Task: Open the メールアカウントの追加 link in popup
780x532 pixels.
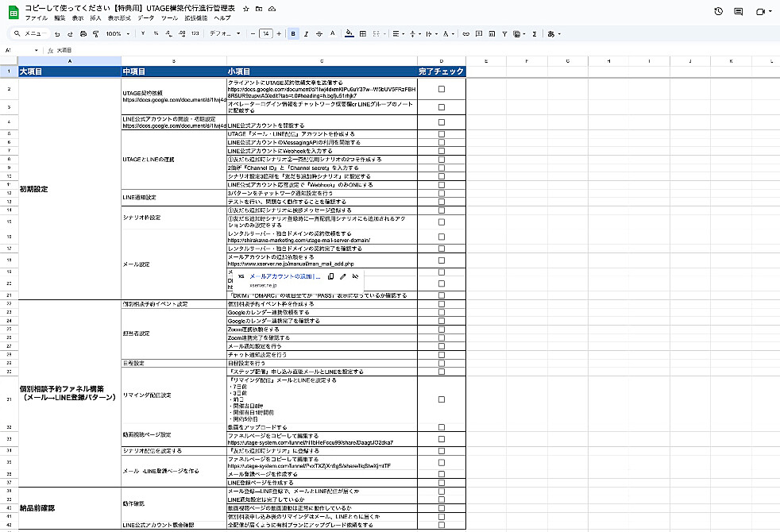Action: tap(284, 276)
